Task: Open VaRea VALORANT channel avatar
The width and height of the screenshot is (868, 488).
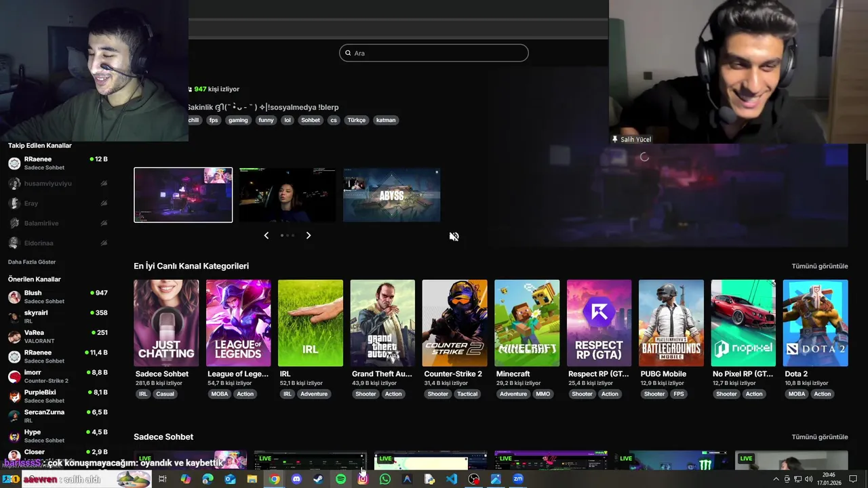Action: [14, 337]
